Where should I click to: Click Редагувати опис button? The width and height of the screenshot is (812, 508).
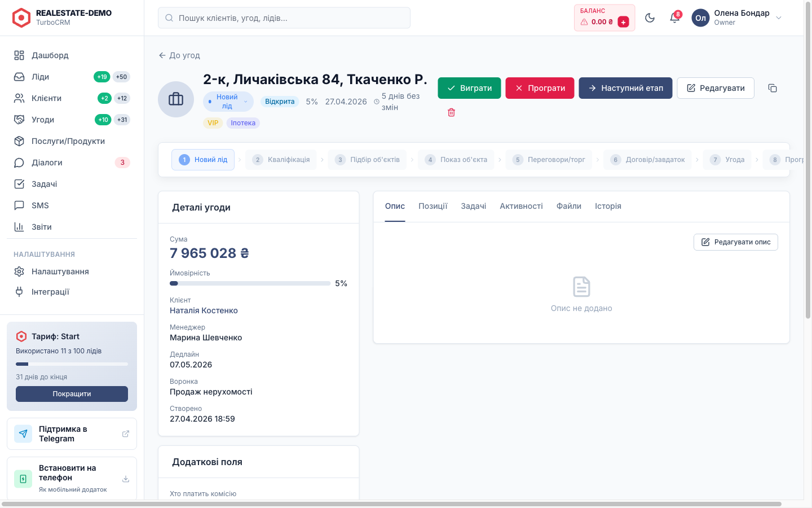[736, 242]
